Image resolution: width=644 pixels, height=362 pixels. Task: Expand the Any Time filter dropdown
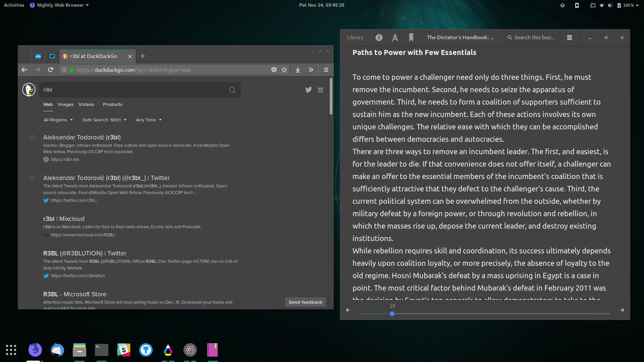coord(149,120)
